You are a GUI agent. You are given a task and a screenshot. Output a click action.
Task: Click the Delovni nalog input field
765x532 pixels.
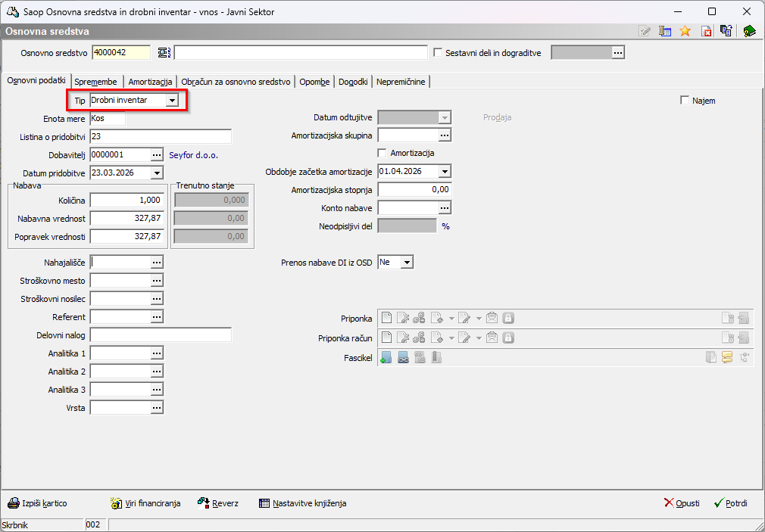(161, 335)
